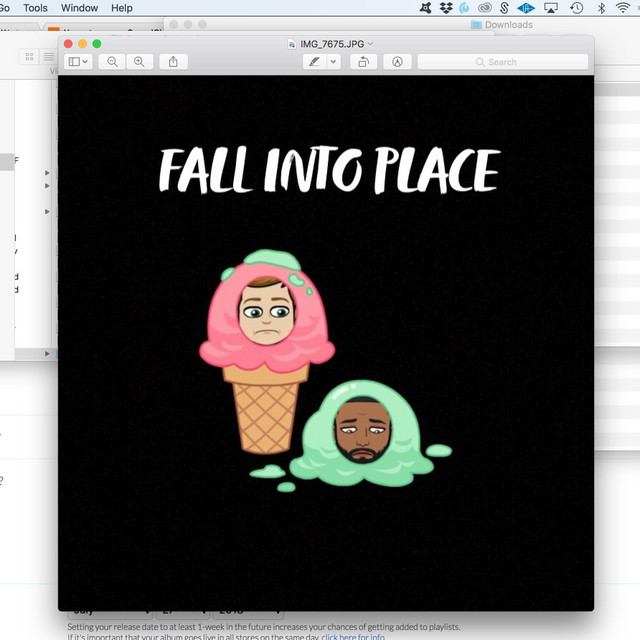The image size is (640, 640).
Task: Click the Rotate button in Preview toolbar
Action: pyautogui.click(x=363, y=62)
